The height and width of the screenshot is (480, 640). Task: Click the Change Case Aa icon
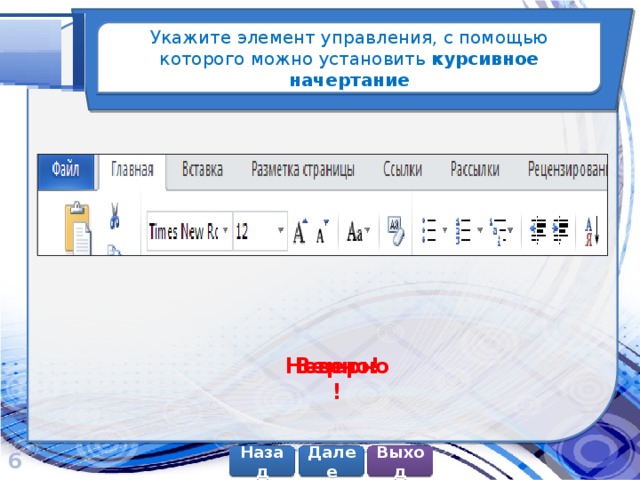(354, 232)
